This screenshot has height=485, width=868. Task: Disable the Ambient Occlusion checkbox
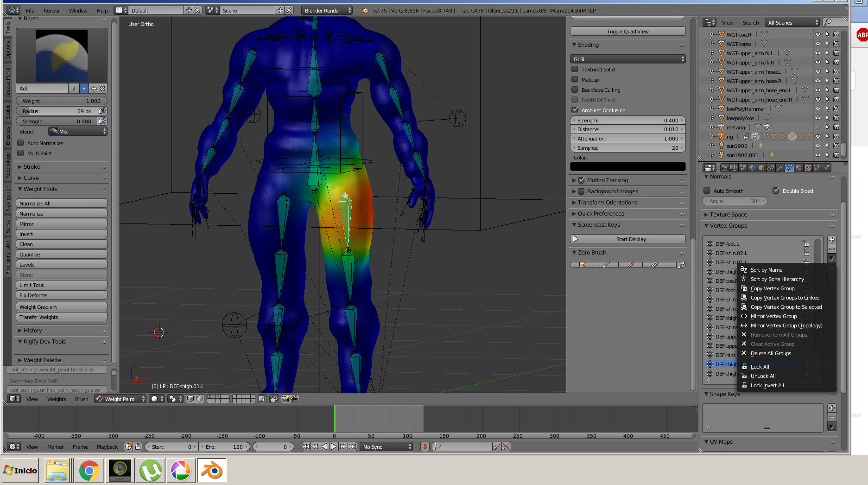(575, 110)
